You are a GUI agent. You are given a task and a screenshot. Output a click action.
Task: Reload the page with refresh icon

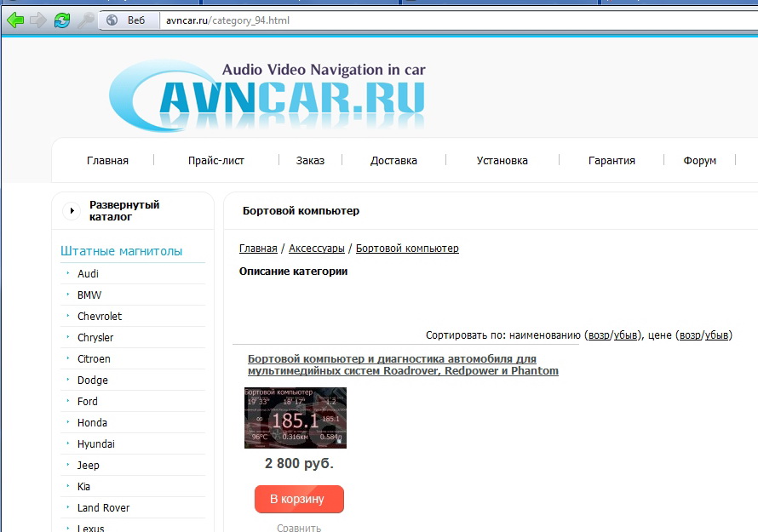coord(62,20)
